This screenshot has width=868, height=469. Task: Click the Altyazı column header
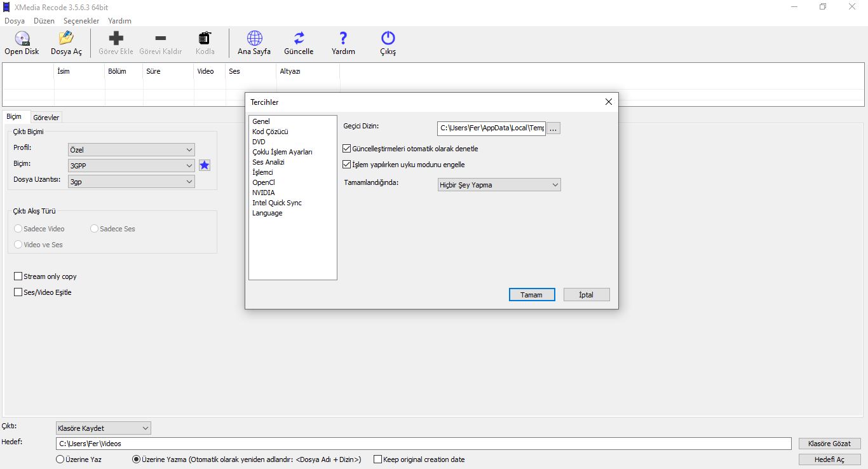tap(308, 71)
